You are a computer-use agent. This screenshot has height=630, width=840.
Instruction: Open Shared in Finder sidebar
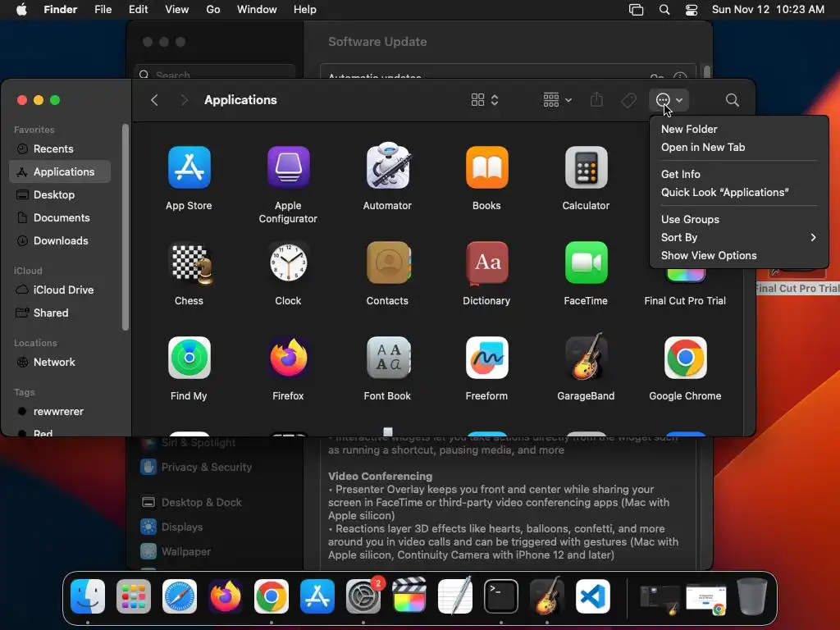[60, 313]
